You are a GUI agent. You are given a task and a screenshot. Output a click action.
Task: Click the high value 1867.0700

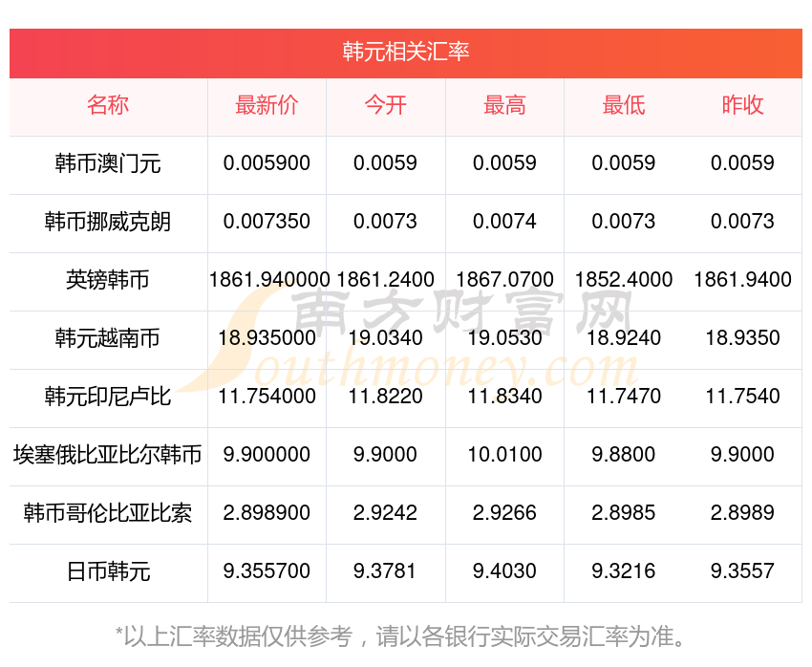[504, 280]
